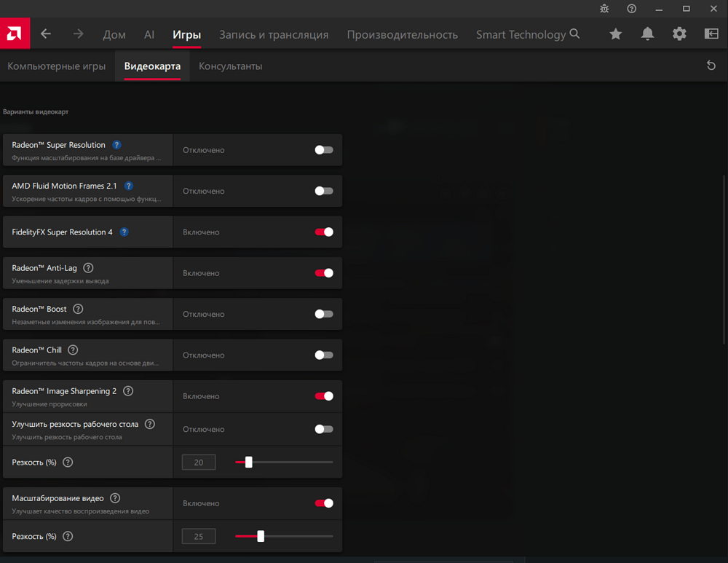Go forward with the right arrow
This screenshot has width=728, height=563.
pos(78,34)
